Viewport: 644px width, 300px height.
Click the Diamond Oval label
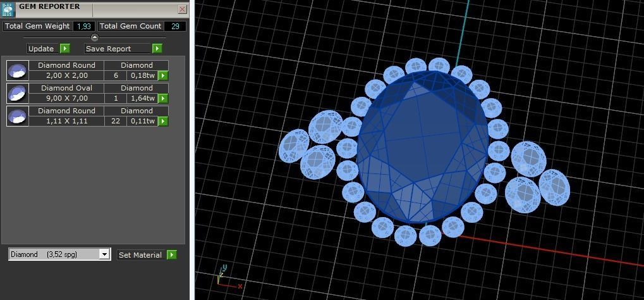tap(66, 88)
